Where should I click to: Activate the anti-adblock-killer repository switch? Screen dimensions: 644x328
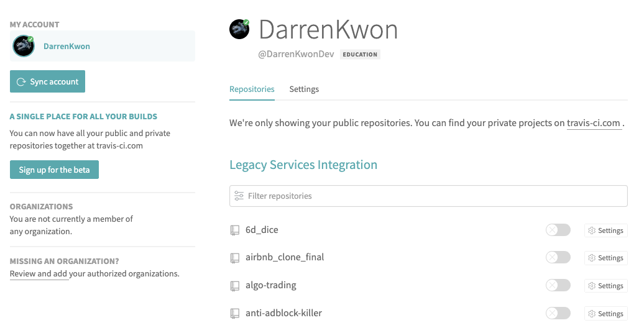point(558,313)
